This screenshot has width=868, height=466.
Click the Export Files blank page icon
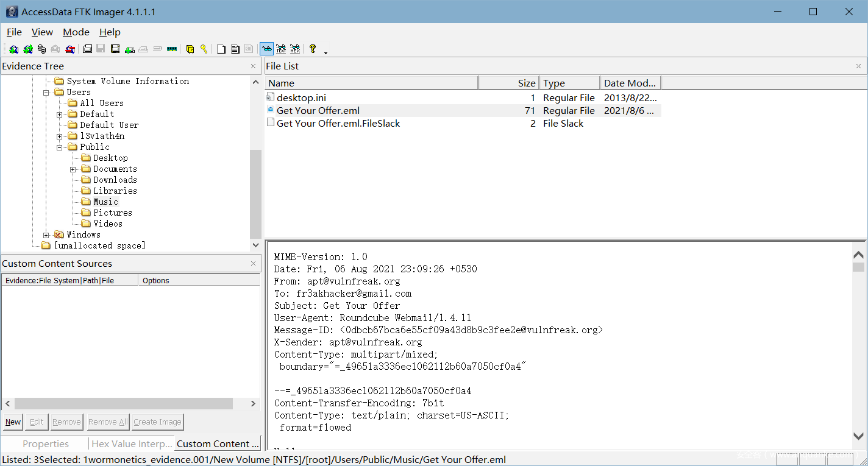221,49
